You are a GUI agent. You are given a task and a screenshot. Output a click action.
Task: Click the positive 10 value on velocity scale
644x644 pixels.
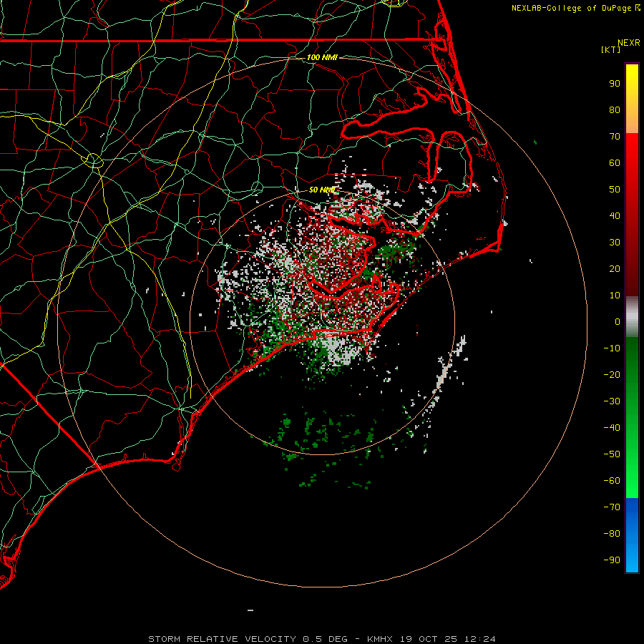pos(615,296)
